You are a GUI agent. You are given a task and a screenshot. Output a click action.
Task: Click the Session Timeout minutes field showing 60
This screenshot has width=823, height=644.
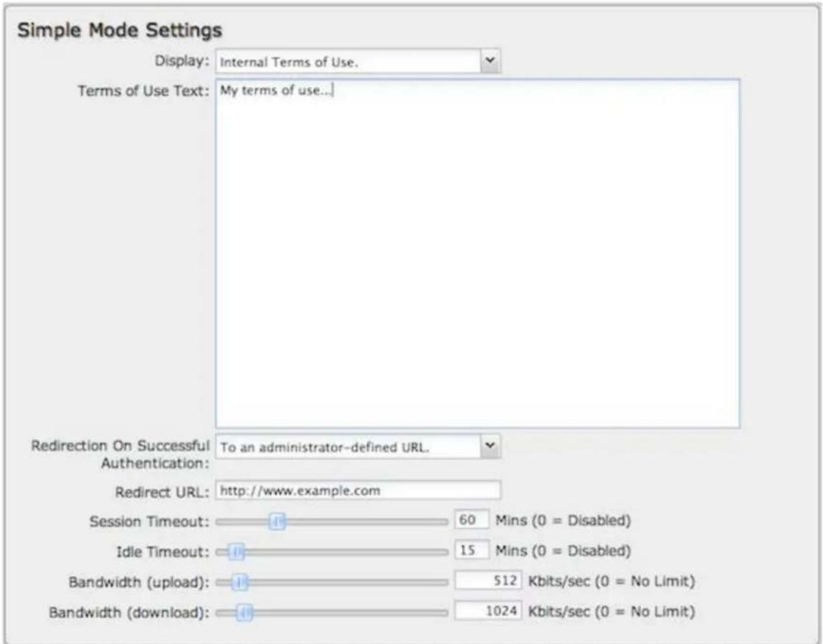click(471, 520)
